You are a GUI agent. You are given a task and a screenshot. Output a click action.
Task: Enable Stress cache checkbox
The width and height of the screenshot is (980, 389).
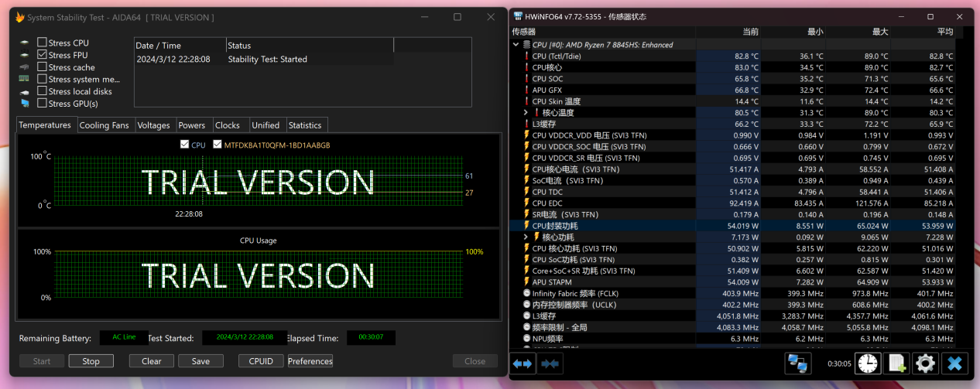tap(42, 67)
